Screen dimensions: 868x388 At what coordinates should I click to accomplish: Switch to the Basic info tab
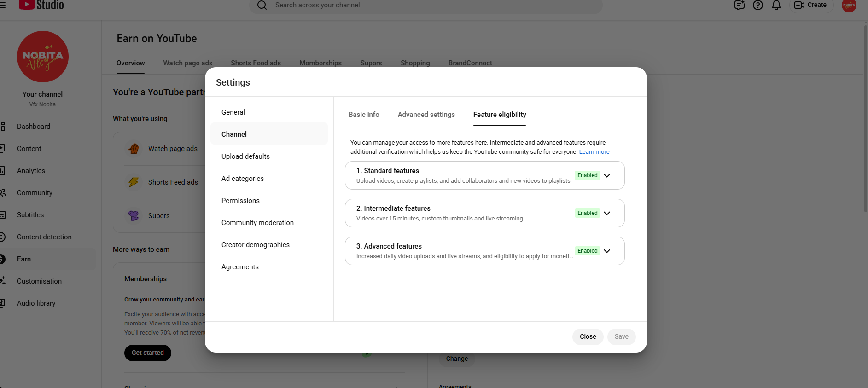pos(364,115)
